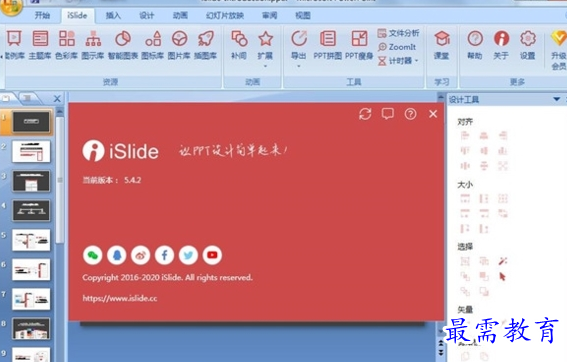This screenshot has width=567, height=362.
Task: Open the 导出 export dropdown
Action: 299,48
